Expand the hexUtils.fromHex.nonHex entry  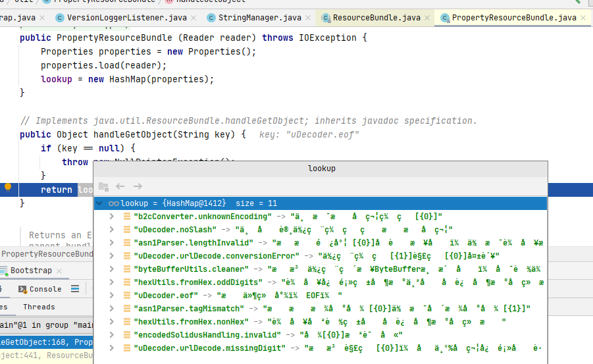(x=112, y=322)
